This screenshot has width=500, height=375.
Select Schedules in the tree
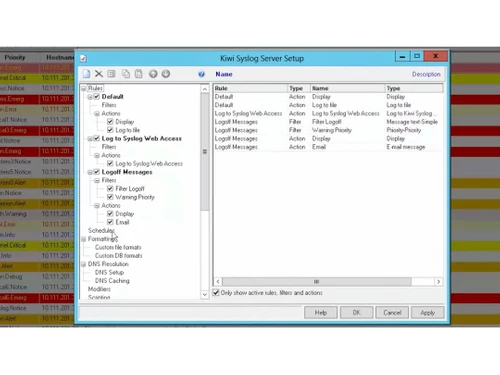coord(101,230)
